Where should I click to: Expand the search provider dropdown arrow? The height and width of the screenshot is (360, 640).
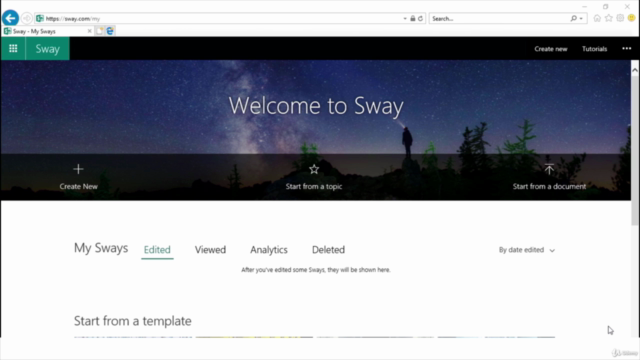[581, 19]
